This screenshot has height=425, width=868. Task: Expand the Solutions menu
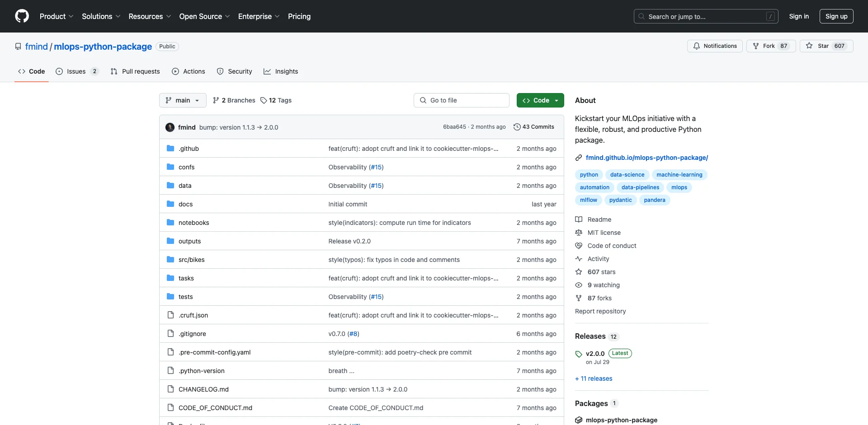101,16
